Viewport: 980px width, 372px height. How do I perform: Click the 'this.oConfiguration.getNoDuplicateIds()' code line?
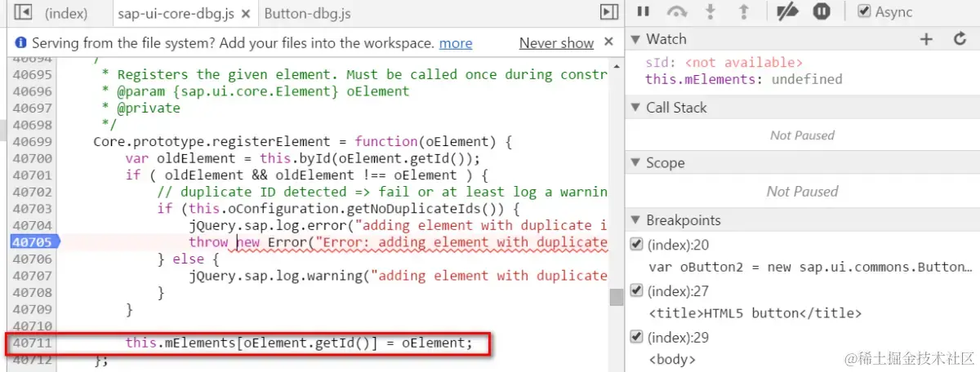pos(344,209)
